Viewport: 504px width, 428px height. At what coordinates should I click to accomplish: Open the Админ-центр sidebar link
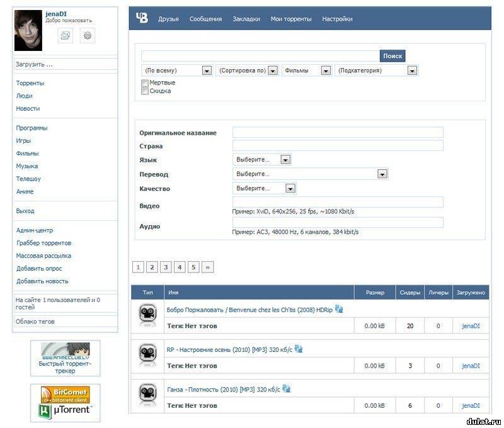click(35, 230)
